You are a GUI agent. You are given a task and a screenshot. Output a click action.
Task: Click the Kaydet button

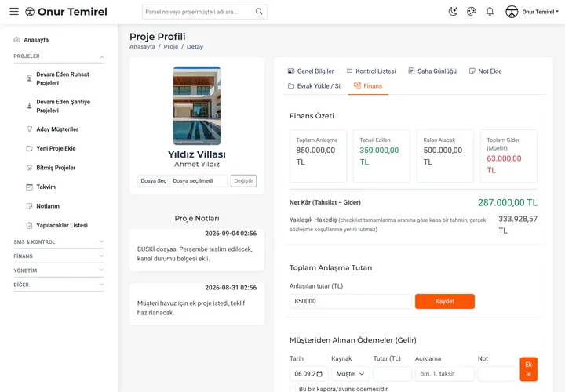point(445,301)
